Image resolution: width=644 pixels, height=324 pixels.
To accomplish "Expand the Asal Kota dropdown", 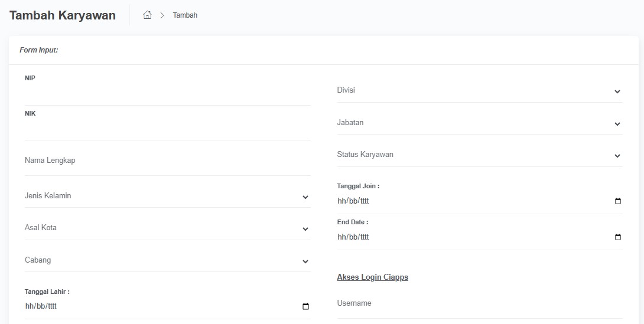I will (x=167, y=228).
